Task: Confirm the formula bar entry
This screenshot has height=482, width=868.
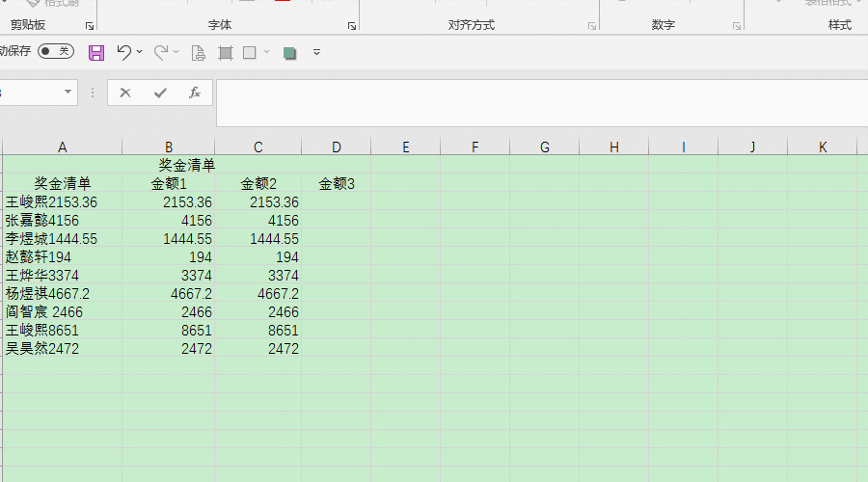Action: (160, 93)
